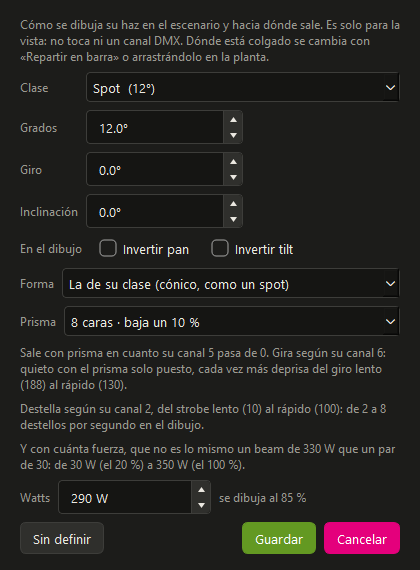Screen dimensions: 420x570
Task: Open the Forma dropdown
Action: (x=231, y=284)
